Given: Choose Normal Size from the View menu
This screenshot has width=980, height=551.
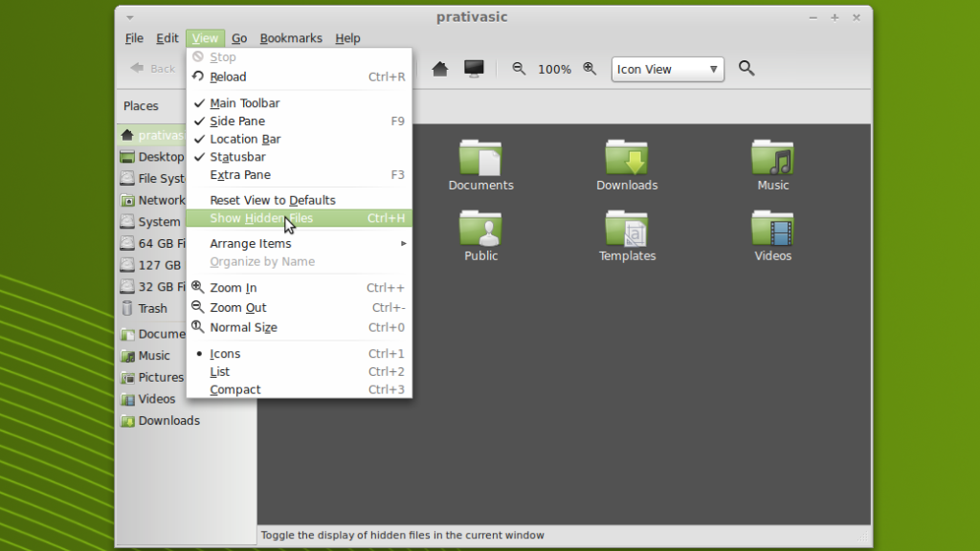Looking at the screenshot, I should pyautogui.click(x=299, y=327).
